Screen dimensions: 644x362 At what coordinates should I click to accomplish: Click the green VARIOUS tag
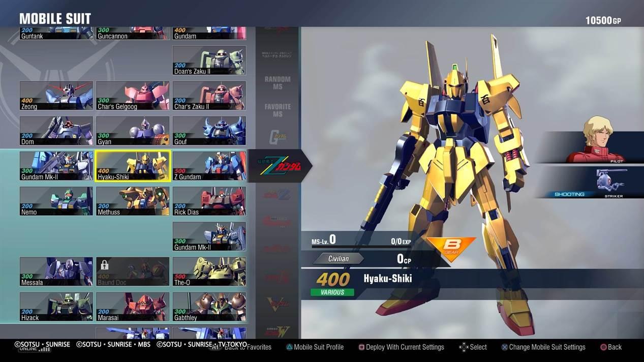tap(332, 292)
